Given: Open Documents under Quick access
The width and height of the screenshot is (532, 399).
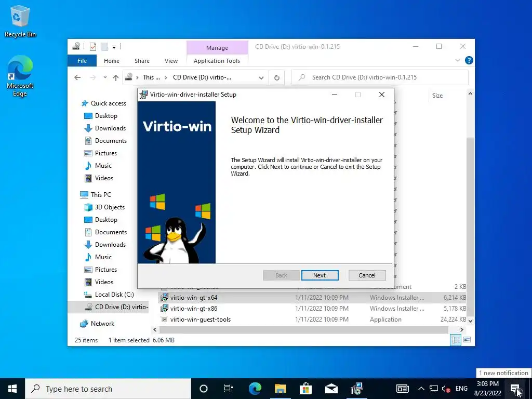Looking at the screenshot, I should point(105,140).
